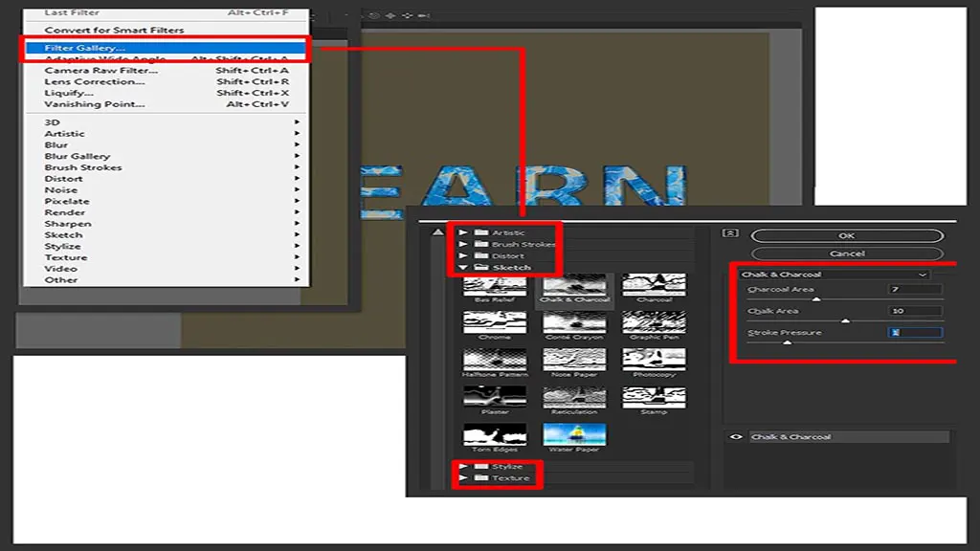
Task: Expand the Artistic filter folder
Action: coord(463,232)
